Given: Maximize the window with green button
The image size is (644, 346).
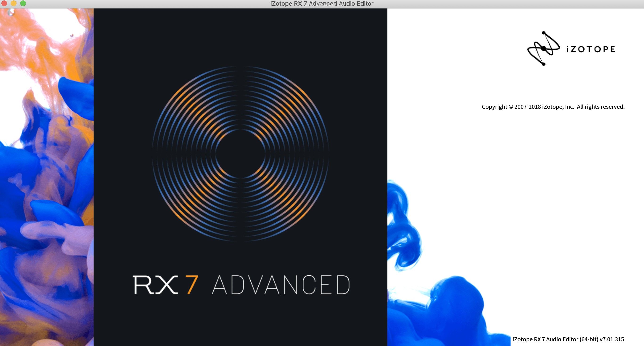Looking at the screenshot, I should pos(23,4).
